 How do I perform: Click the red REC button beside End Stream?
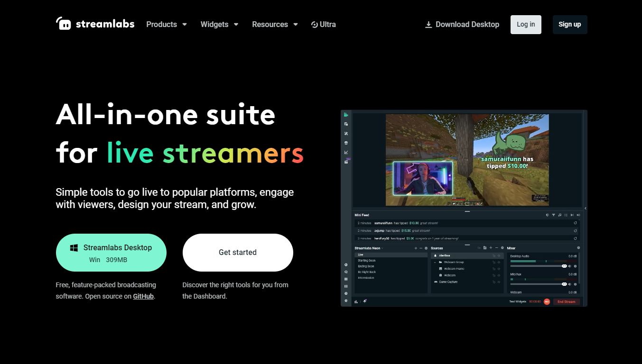[547, 301]
